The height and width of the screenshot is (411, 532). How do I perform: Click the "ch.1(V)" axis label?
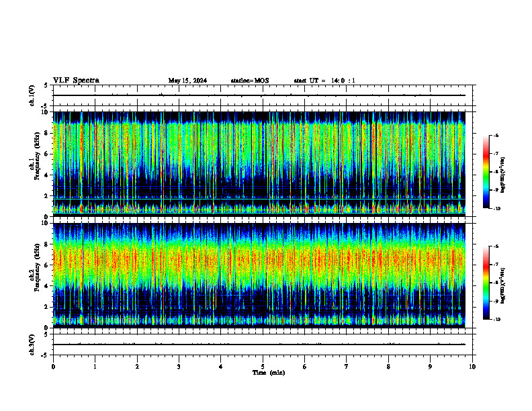pyautogui.click(x=32, y=95)
